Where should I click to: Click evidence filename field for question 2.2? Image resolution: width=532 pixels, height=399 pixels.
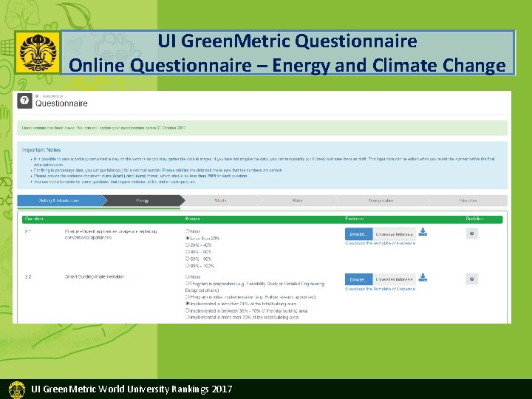pyautogui.click(x=394, y=279)
